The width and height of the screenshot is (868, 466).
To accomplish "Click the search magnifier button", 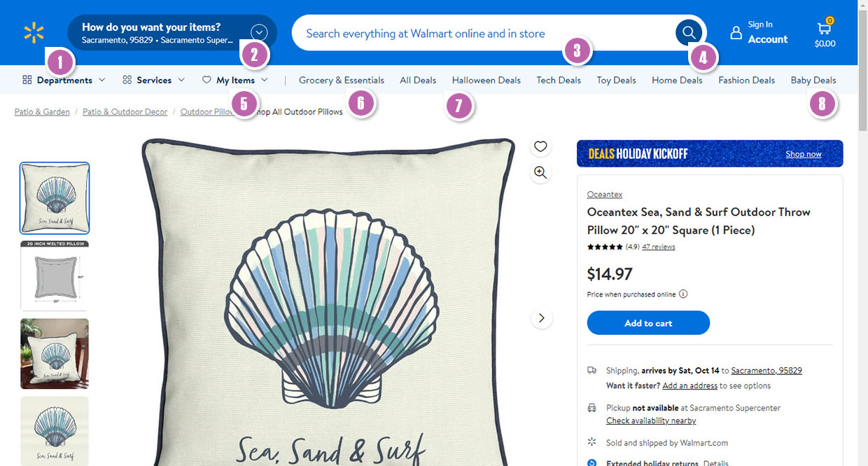I will [689, 32].
